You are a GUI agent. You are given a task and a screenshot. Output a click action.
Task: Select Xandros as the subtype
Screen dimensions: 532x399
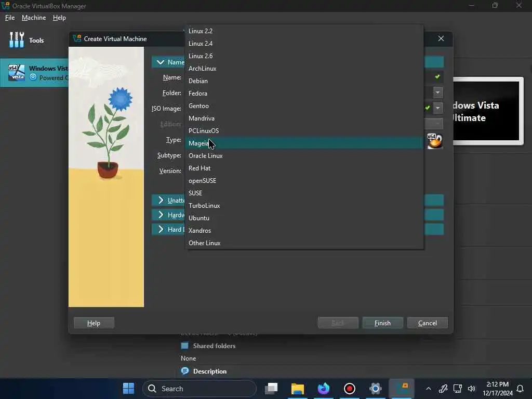(304, 231)
